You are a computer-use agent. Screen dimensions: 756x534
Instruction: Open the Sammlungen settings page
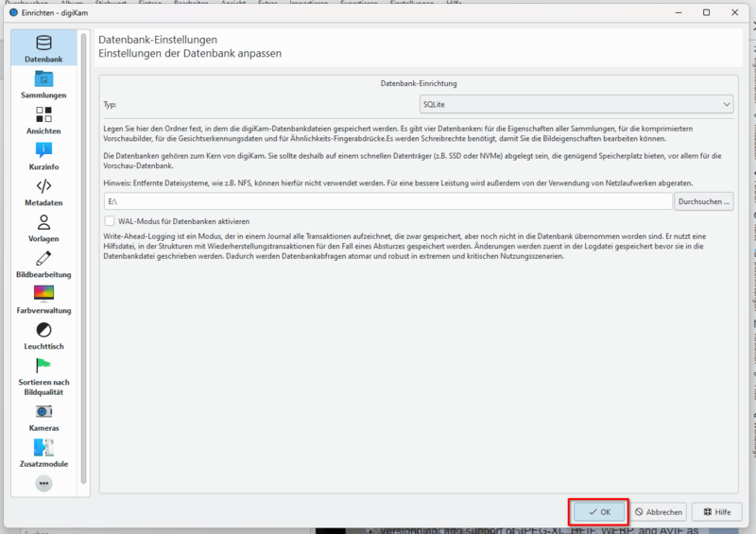point(43,84)
